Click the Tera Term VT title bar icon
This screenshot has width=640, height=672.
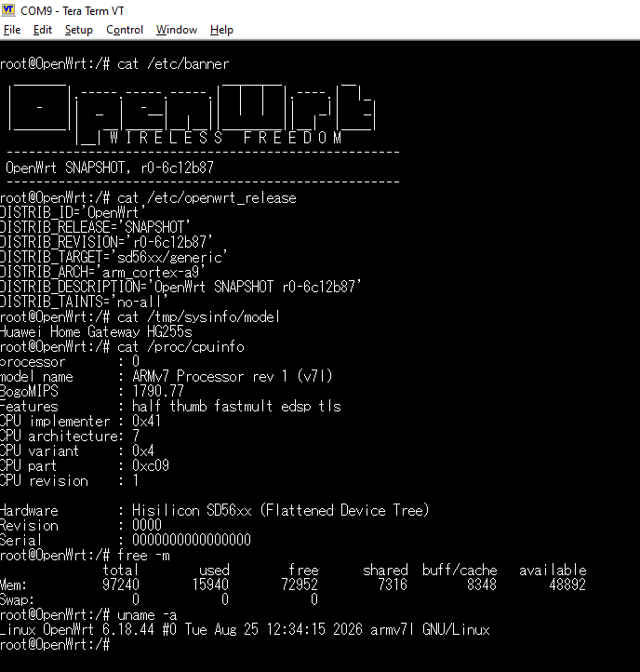(8, 10)
